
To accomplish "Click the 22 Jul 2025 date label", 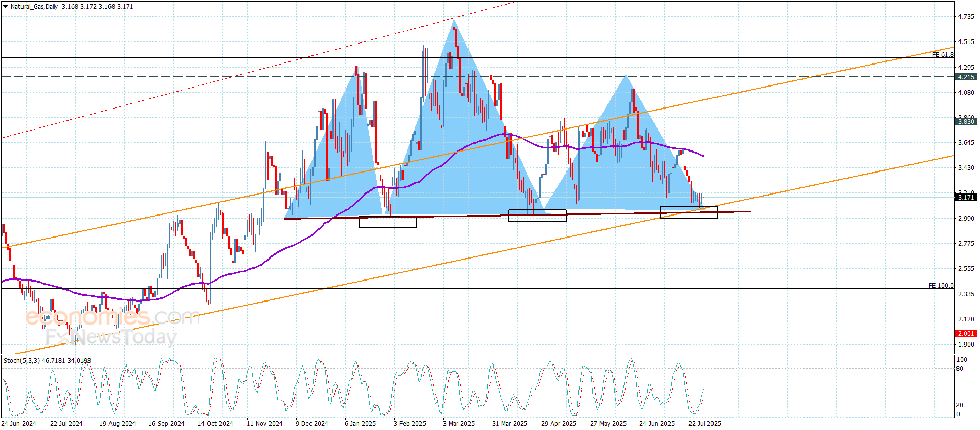I will pos(705,423).
